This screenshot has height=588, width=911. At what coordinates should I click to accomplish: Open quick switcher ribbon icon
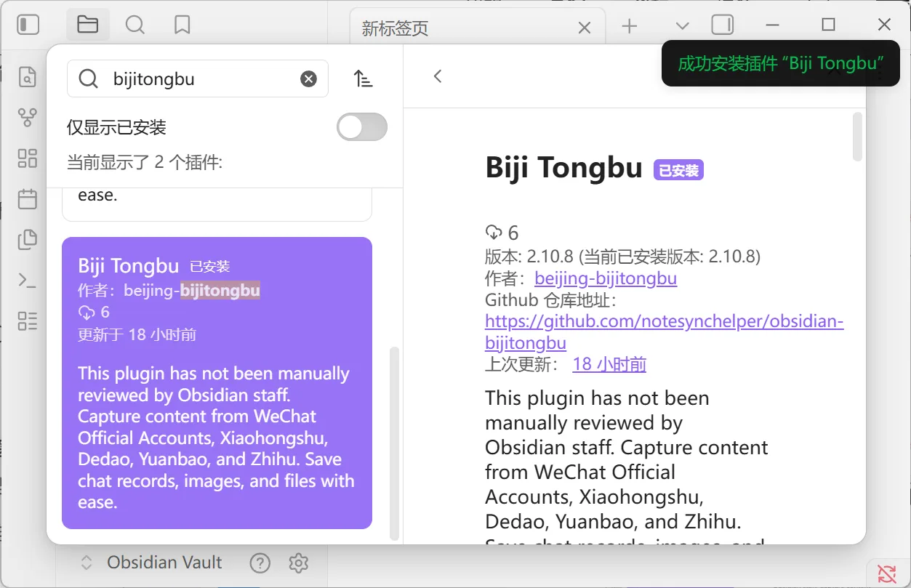(28, 76)
